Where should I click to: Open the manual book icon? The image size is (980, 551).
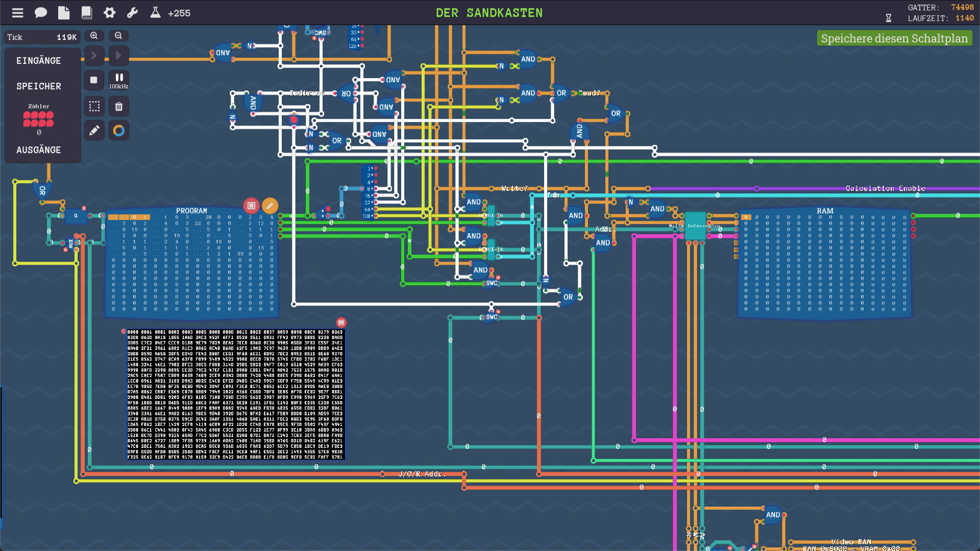point(87,13)
